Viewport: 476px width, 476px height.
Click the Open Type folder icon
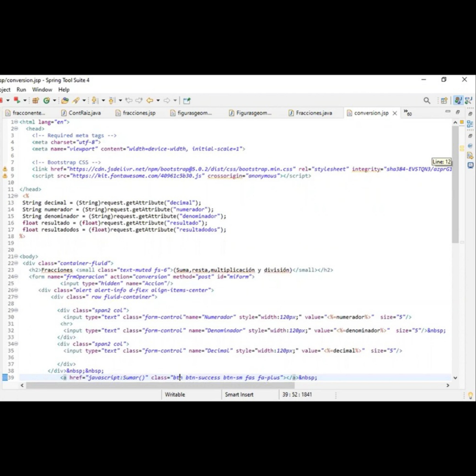click(65, 101)
